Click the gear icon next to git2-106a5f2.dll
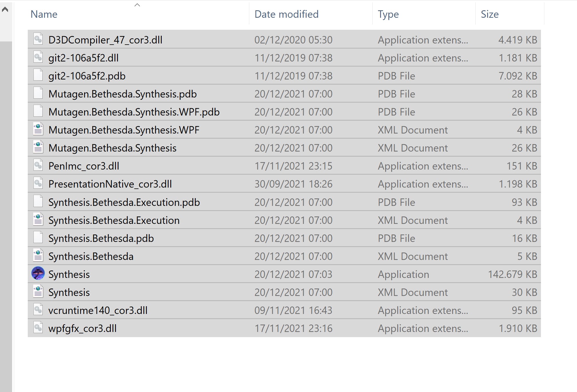Viewport: 577px width, 392px height. [x=37, y=57]
